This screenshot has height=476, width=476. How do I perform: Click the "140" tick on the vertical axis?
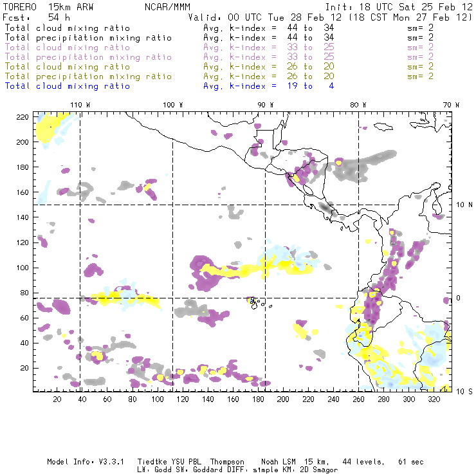point(23,217)
